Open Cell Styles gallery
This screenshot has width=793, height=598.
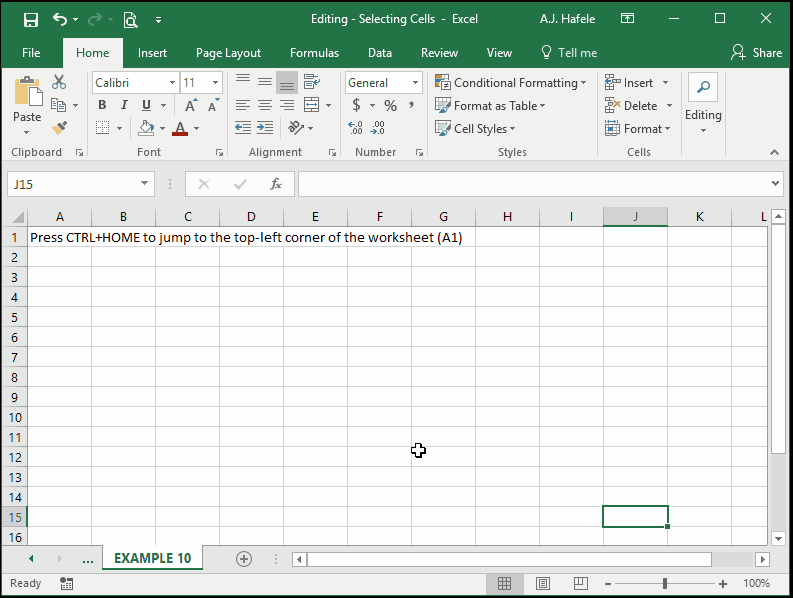pyautogui.click(x=475, y=129)
